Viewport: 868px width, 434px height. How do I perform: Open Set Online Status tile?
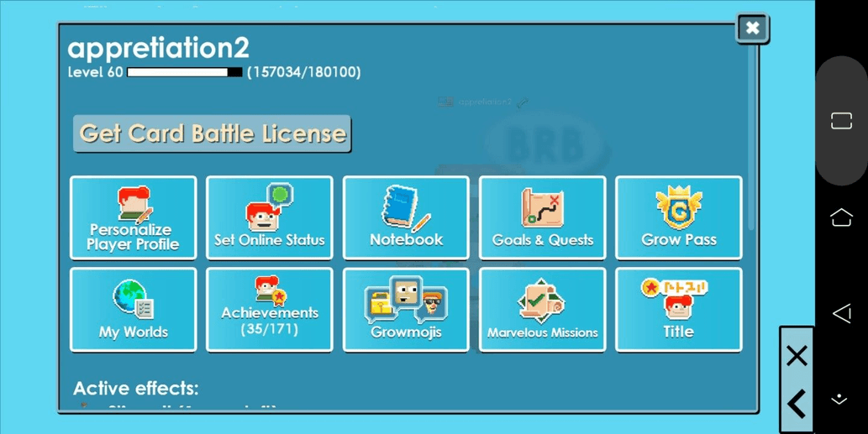coord(270,217)
